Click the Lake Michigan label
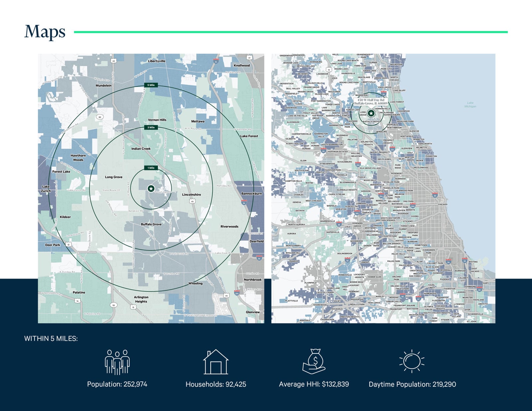 [x=470, y=104]
